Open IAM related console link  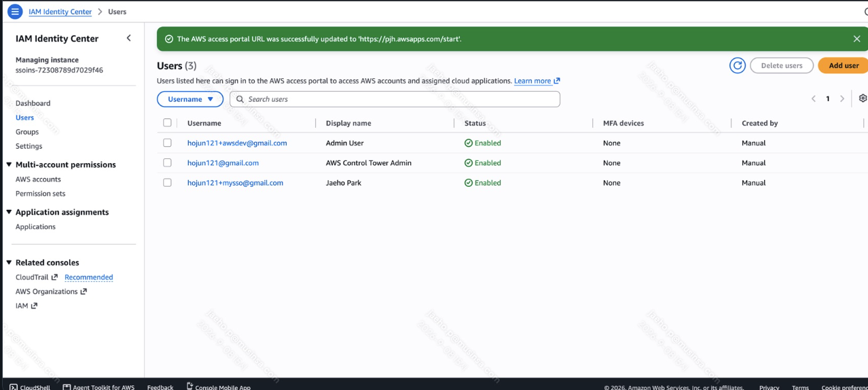pyautogui.click(x=26, y=306)
